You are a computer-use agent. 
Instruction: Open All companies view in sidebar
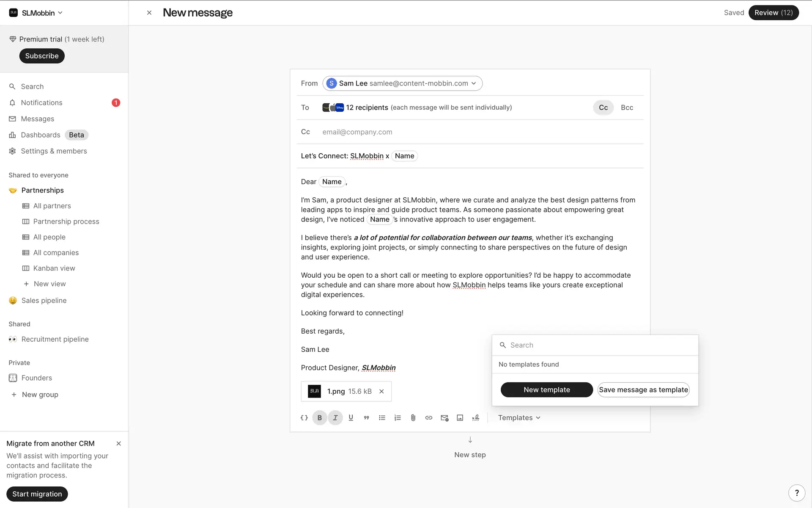click(x=56, y=253)
